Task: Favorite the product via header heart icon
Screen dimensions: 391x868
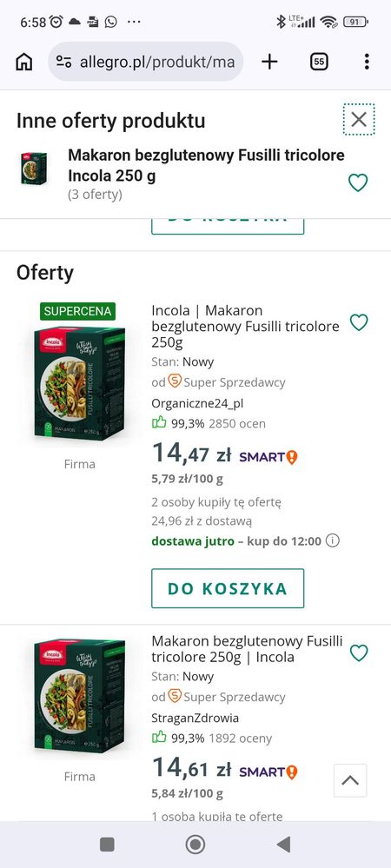Action: (358, 182)
